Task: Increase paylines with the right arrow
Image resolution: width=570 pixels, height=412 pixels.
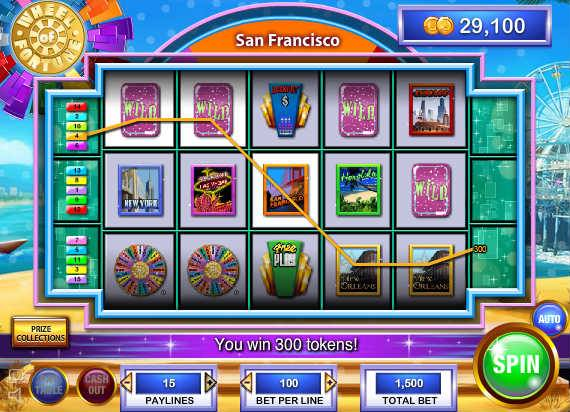Action: [210, 383]
